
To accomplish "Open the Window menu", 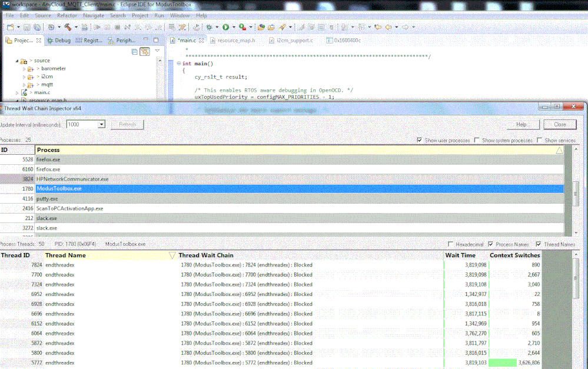I will click(x=180, y=15).
